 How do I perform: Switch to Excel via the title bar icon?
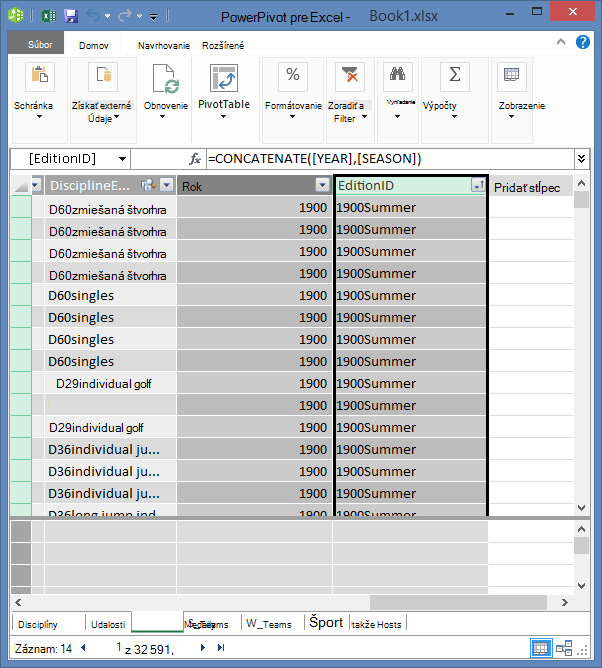(x=49, y=16)
